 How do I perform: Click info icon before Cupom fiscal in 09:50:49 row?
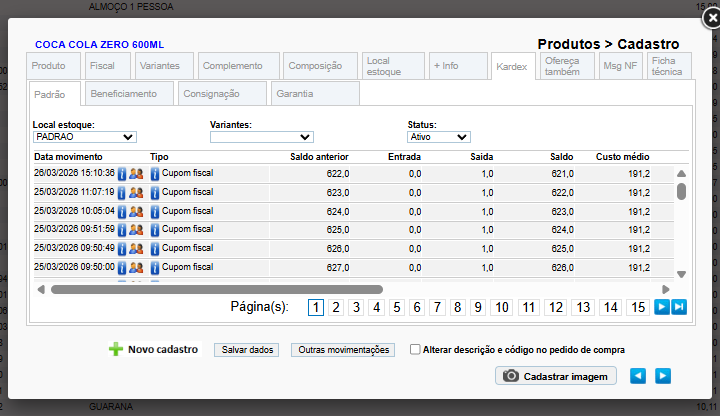click(x=155, y=248)
